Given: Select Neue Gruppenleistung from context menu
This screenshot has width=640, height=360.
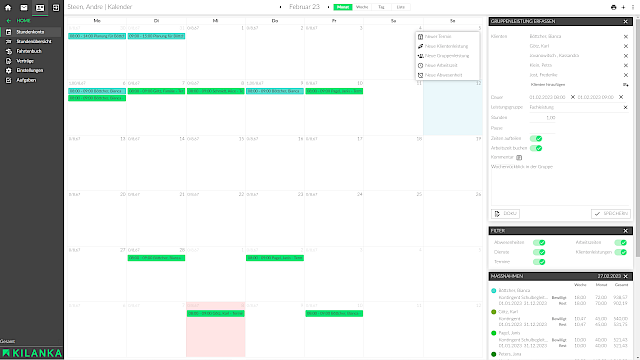Looking at the screenshot, I should 447,56.
